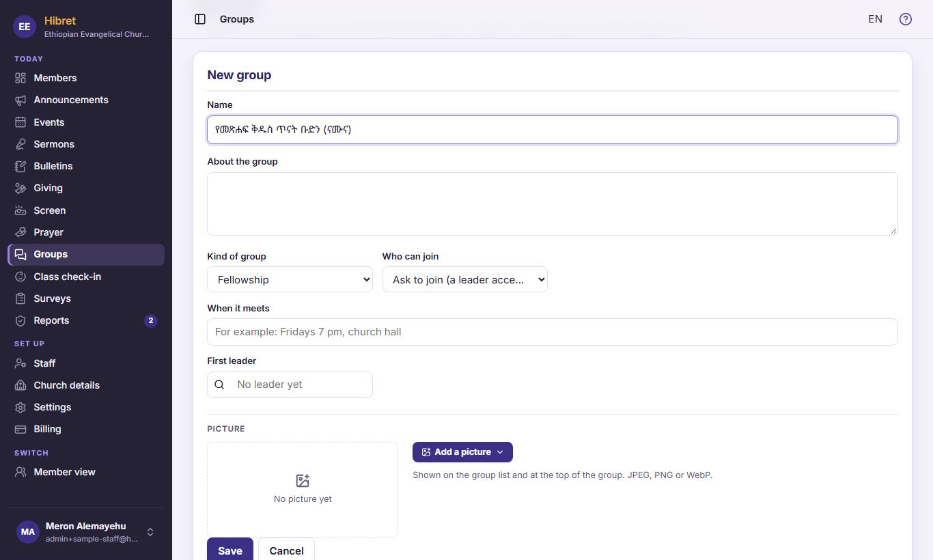Click the Reports badge showing 2

(151, 320)
